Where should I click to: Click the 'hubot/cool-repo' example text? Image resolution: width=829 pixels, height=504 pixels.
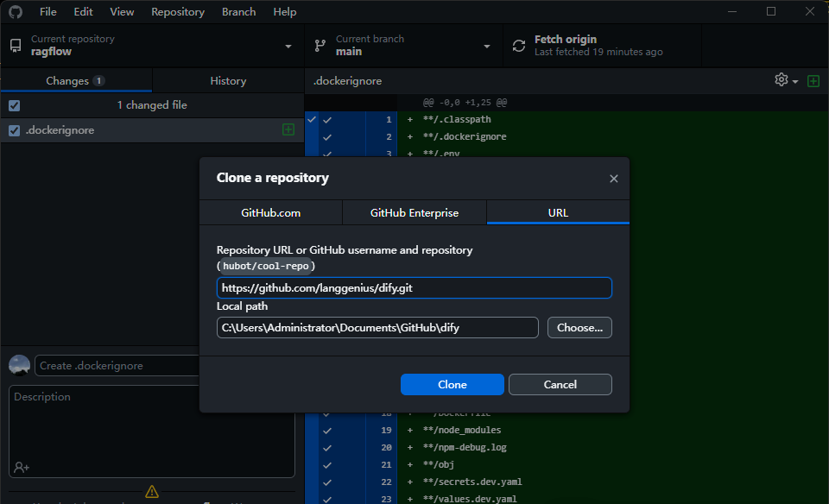pyautogui.click(x=265, y=266)
